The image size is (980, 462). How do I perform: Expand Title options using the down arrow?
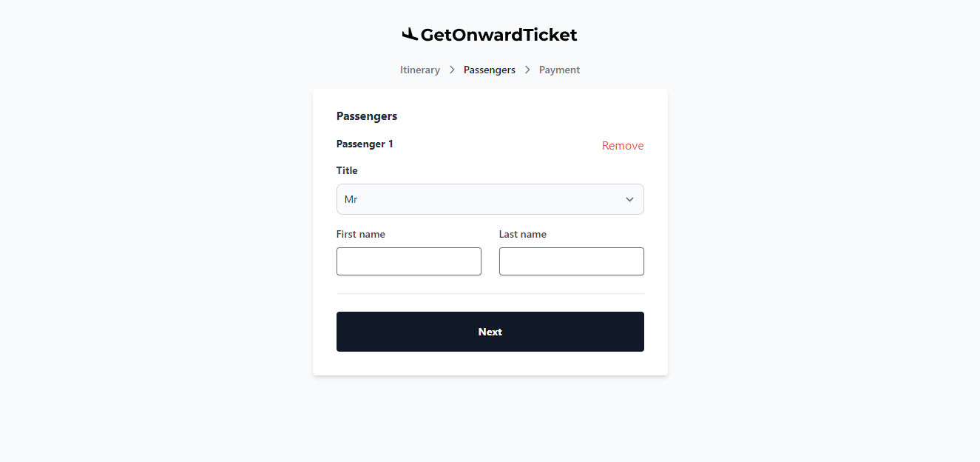point(629,199)
